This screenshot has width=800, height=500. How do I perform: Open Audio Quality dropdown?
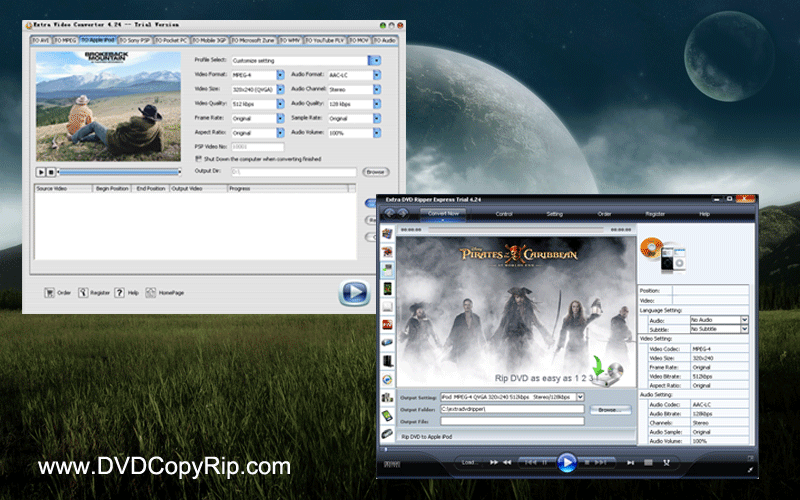pyautogui.click(x=377, y=104)
